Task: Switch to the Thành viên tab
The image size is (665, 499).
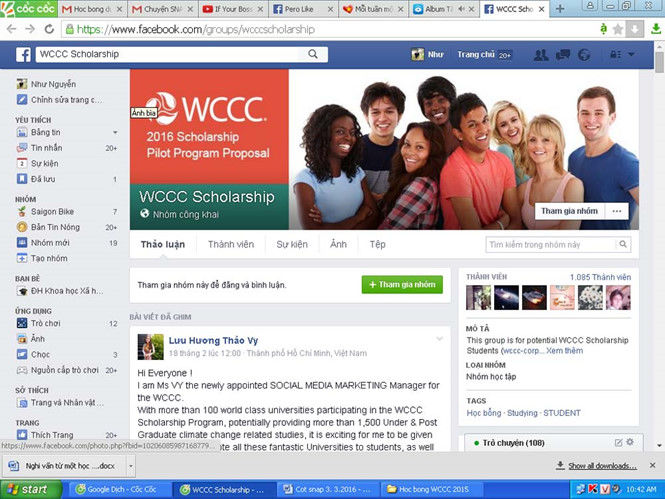Action: (231, 244)
